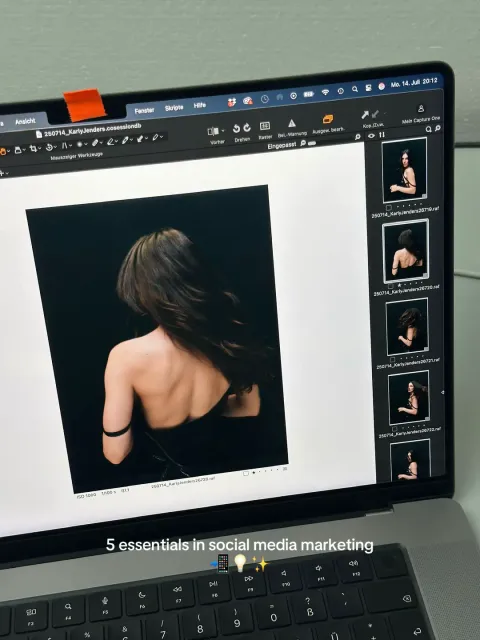The image size is (480, 640).
Task: Open Control Center in menu bar
Action: [369, 88]
